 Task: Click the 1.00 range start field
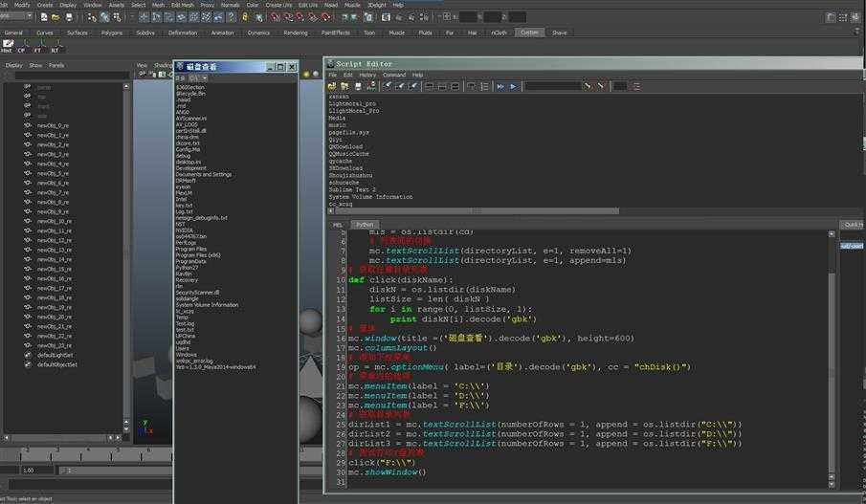click(36, 471)
